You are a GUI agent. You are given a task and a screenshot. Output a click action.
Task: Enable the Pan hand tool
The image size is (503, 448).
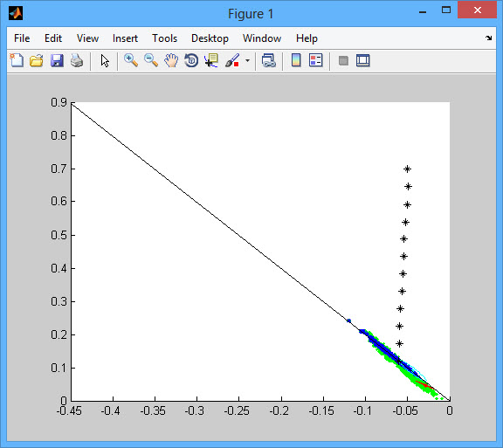coord(171,60)
